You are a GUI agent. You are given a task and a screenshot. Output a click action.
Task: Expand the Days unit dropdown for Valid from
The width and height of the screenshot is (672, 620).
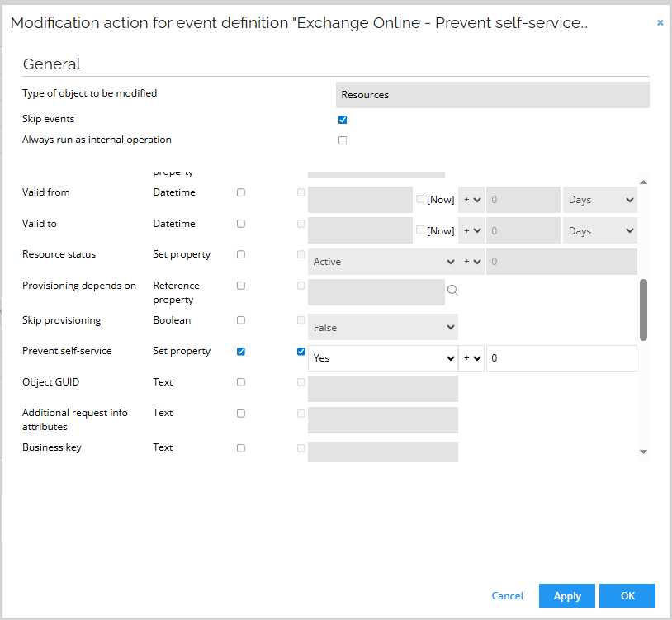coord(600,200)
